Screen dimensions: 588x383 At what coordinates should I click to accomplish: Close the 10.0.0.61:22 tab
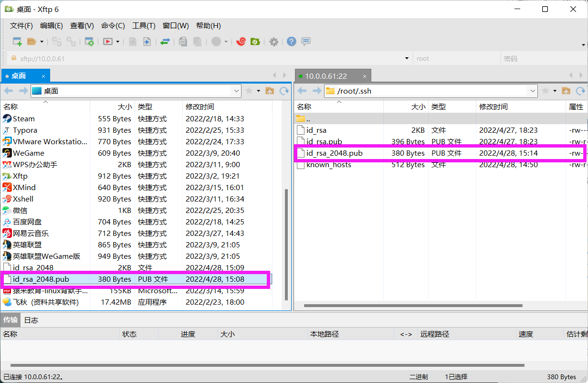[x=365, y=76]
